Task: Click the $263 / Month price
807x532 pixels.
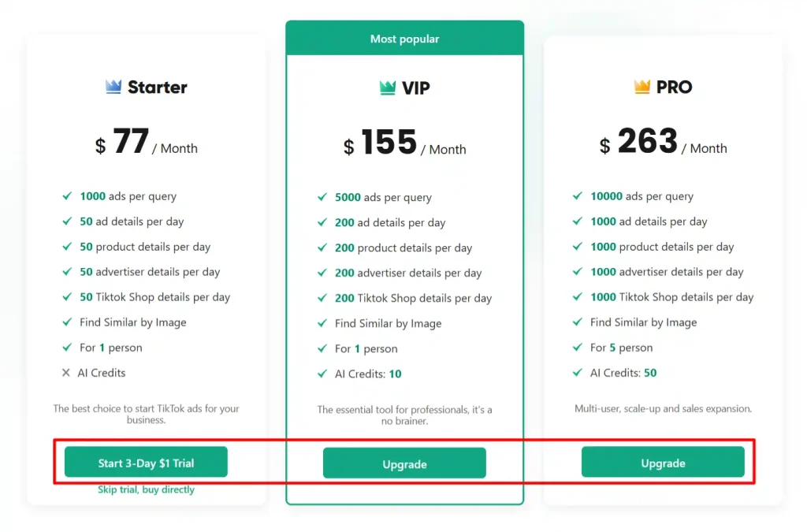Action: pyautogui.click(x=663, y=142)
